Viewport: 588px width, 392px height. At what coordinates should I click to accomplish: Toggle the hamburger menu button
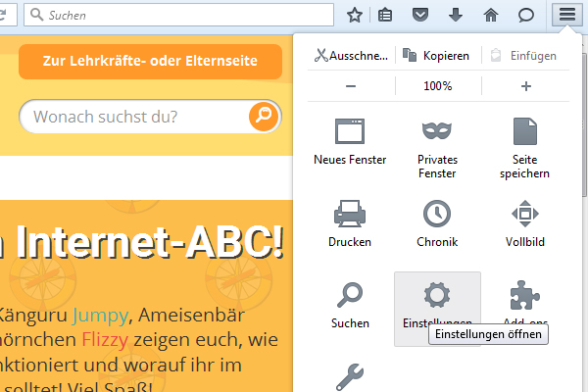(567, 15)
